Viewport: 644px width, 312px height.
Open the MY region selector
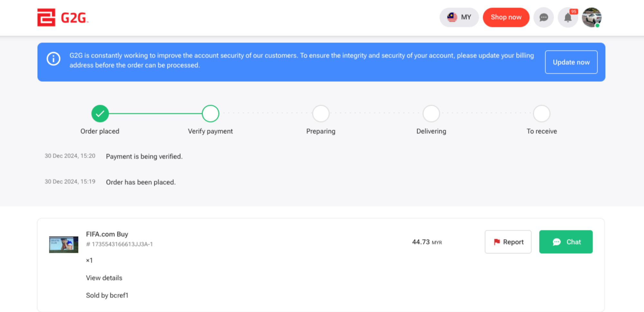(459, 17)
